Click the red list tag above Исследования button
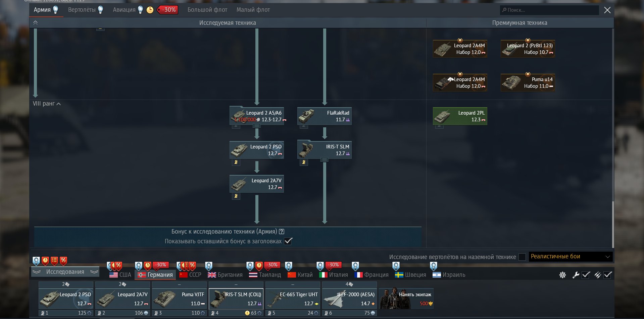Viewport: 644px width, 319px height. pyautogui.click(x=54, y=261)
